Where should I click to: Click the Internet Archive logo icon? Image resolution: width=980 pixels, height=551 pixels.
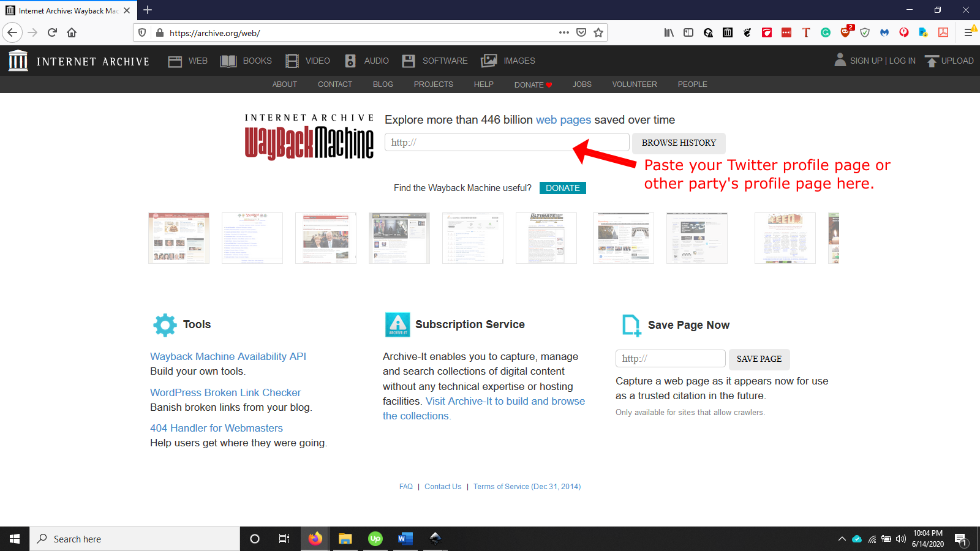pos(18,61)
